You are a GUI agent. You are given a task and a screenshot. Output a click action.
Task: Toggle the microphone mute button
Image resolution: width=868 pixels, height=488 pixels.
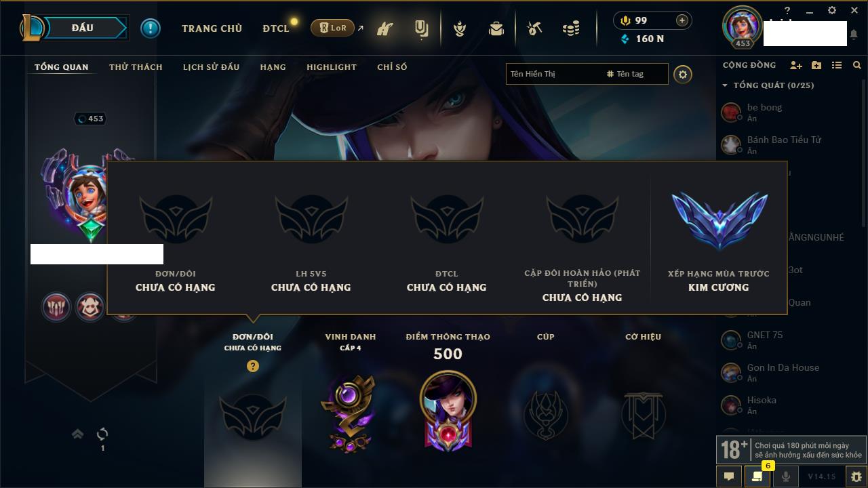pos(785,476)
